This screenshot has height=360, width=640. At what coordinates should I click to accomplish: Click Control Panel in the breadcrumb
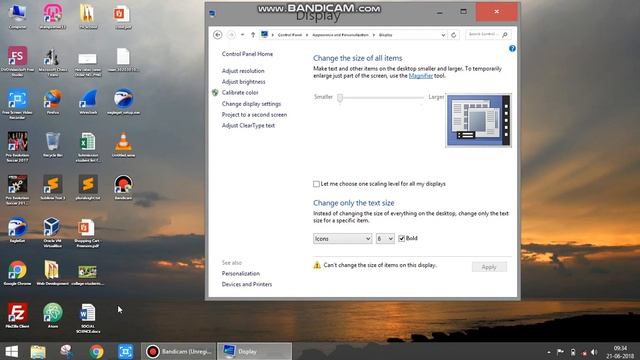click(x=290, y=35)
